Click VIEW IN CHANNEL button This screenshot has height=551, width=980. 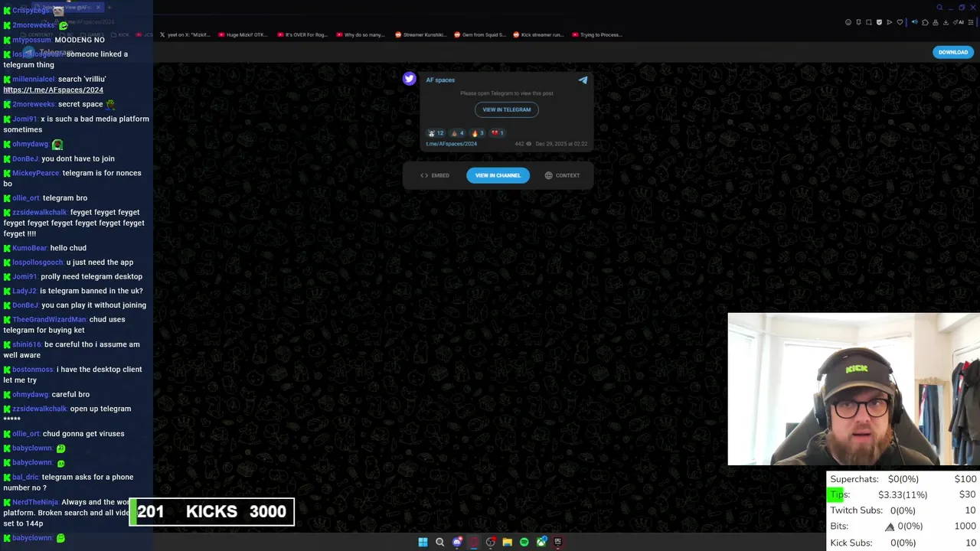click(498, 175)
